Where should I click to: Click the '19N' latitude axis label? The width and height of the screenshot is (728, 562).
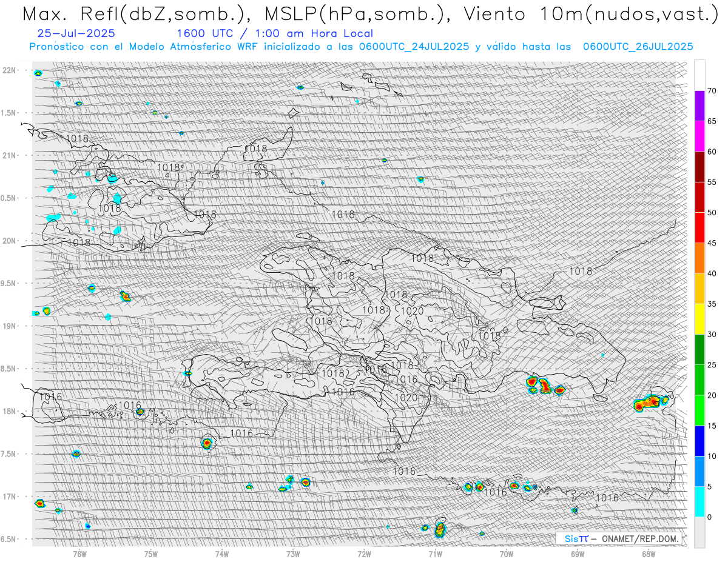pos(9,326)
